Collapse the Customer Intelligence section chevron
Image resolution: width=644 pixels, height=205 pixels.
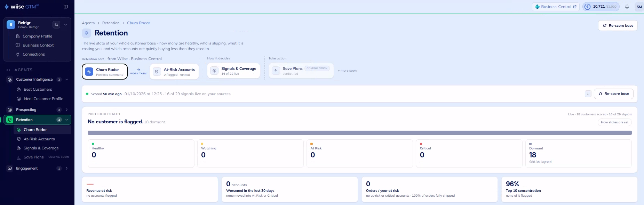point(66,80)
